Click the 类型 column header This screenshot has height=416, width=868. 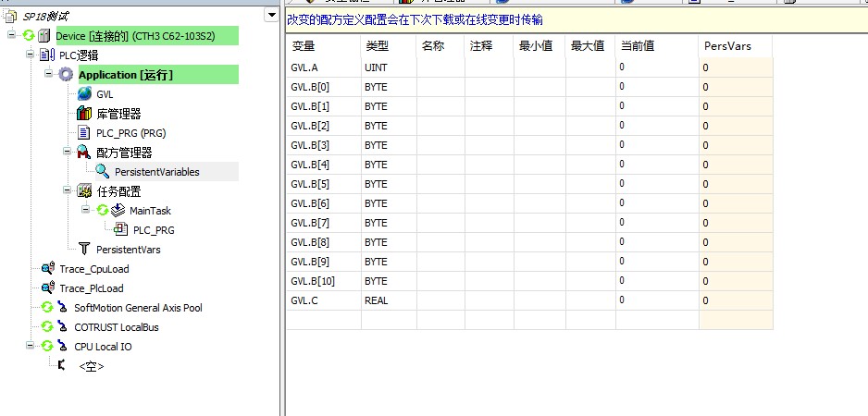[x=390, y=46]
